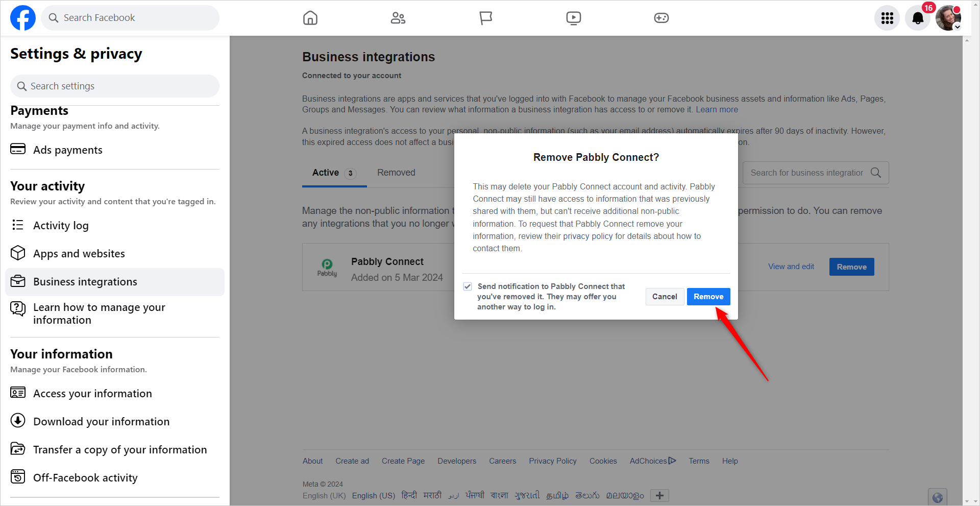Go to the Home feed icon

(310, 18)
